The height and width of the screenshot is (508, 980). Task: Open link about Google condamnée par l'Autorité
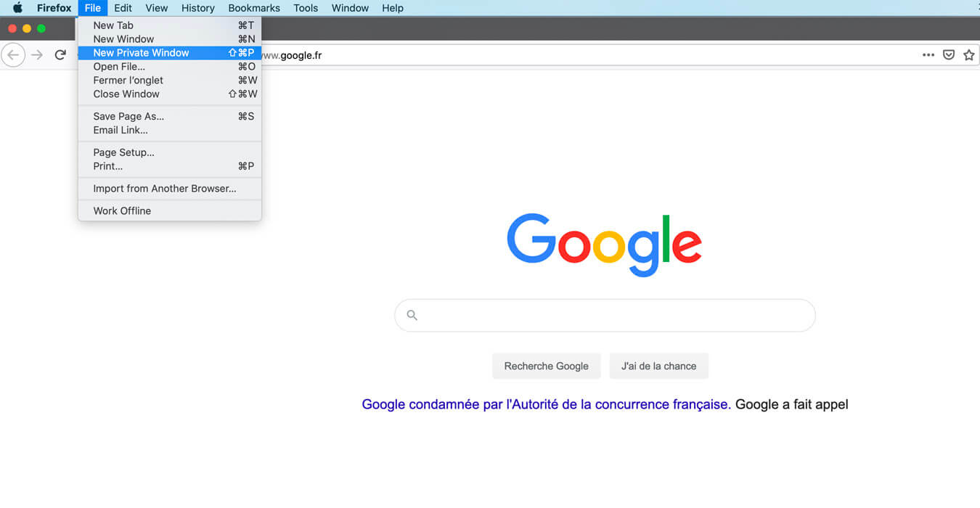[x=546, y=404]
